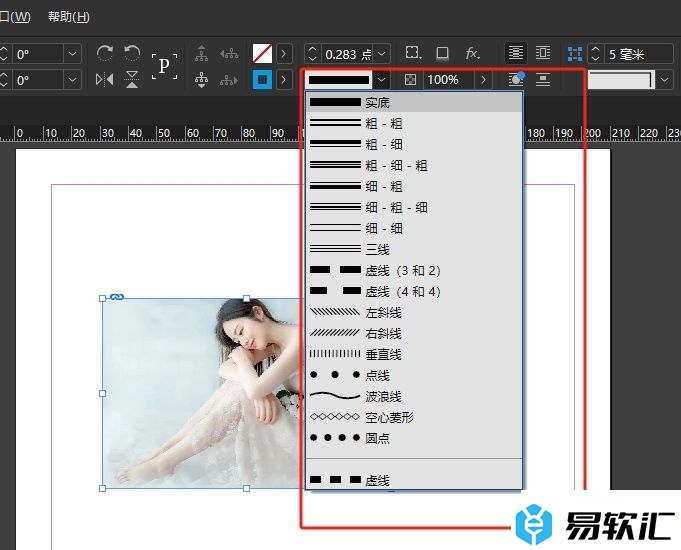Screen dimensions: 681x550
Task: Select 三线 stroke type
Action: point(414,249)
